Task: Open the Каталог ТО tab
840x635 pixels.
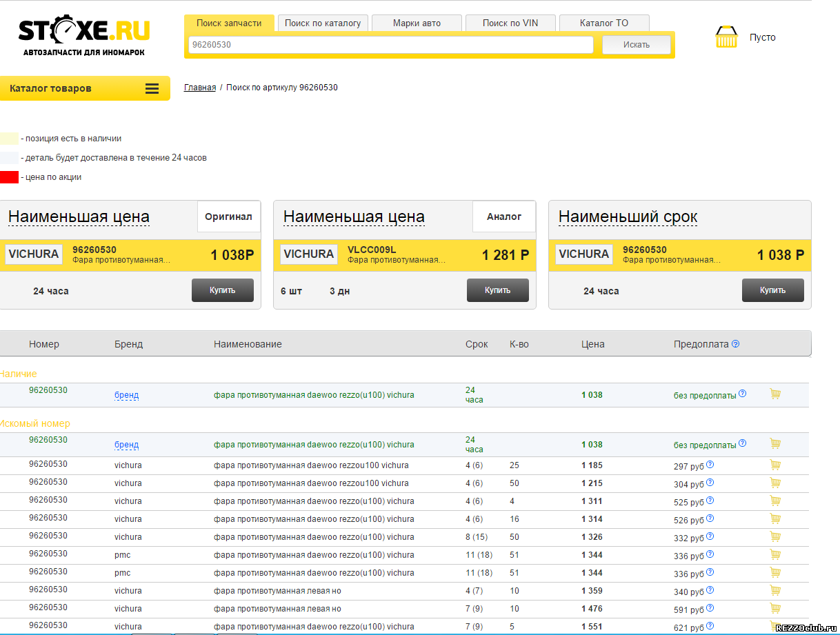Action: click(604, 23)
